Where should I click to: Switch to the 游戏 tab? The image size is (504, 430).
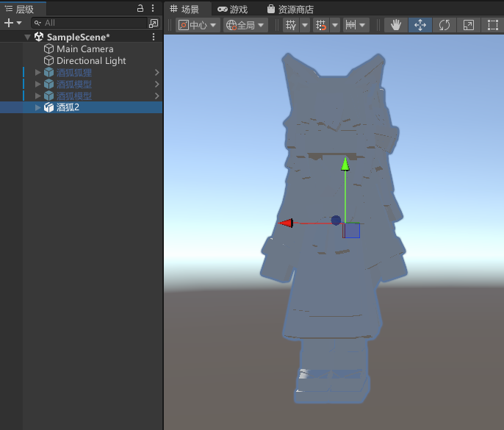pos(232,10)
